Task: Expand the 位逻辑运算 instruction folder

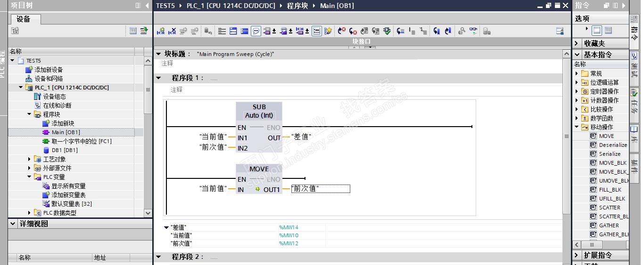Action: click(577, 82)
